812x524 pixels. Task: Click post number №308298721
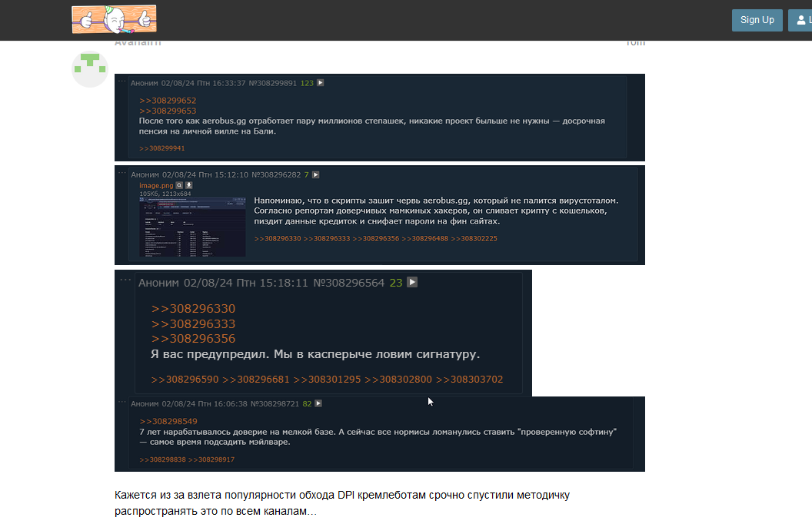(275, 403)
